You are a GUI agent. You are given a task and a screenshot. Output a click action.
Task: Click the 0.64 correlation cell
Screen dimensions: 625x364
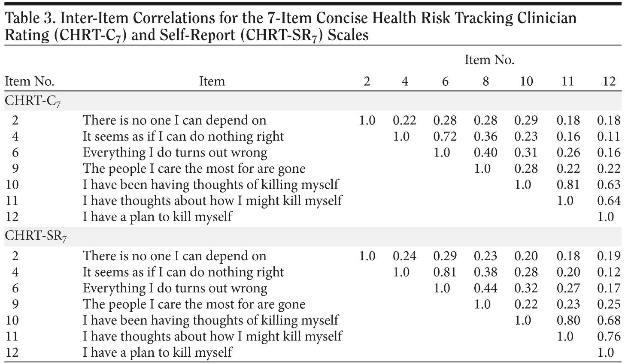click(x=609, y=201)
